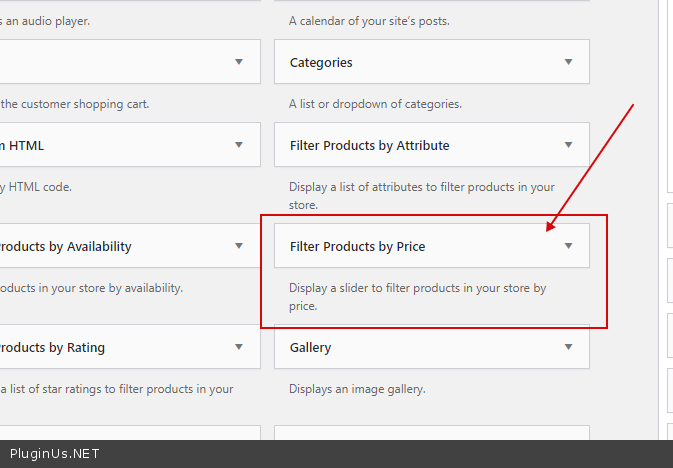This screenshot has width=673, height=468.
Task: Click 'A calendar of your site's posts' text
Action: 368,21
